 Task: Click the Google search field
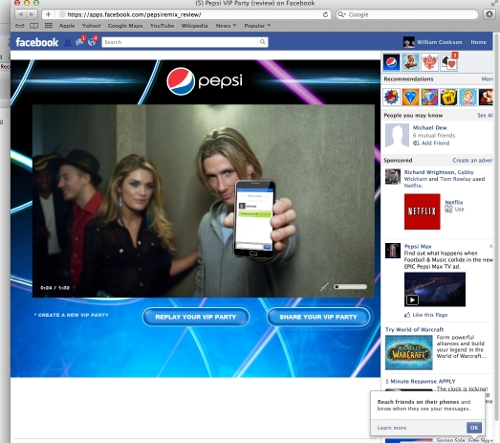pyautogui.click(x=407, y=14)
